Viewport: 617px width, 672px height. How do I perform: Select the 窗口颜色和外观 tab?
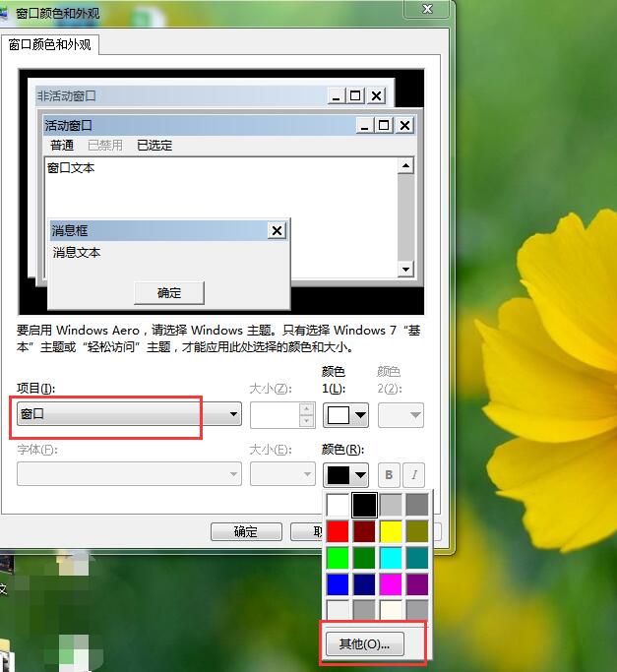point(50,44)
